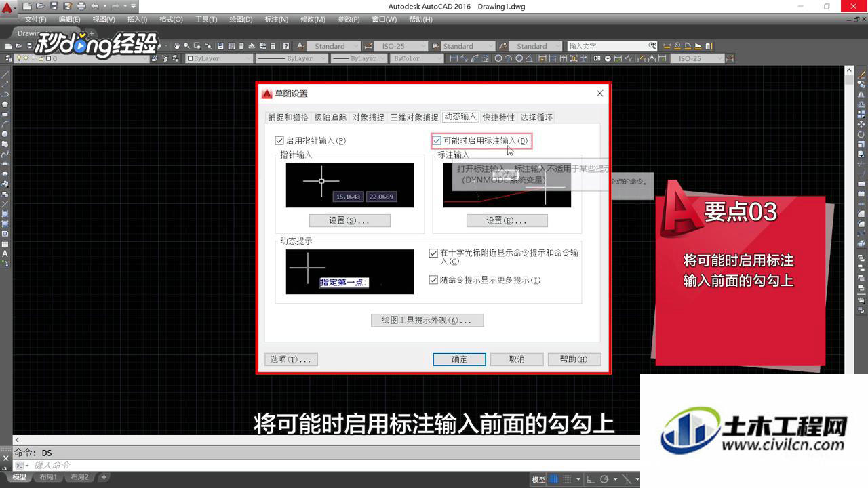The width and height of the screenshot is (868, 488).
Task: Click 取消 button in dialog
Action: click(517, 359)
